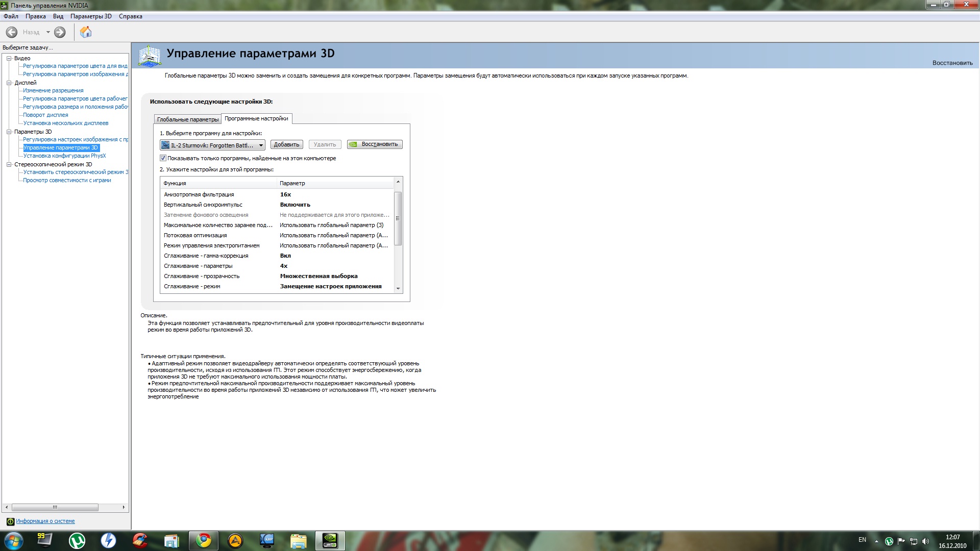Go to the Home page icon

[86, 32]
